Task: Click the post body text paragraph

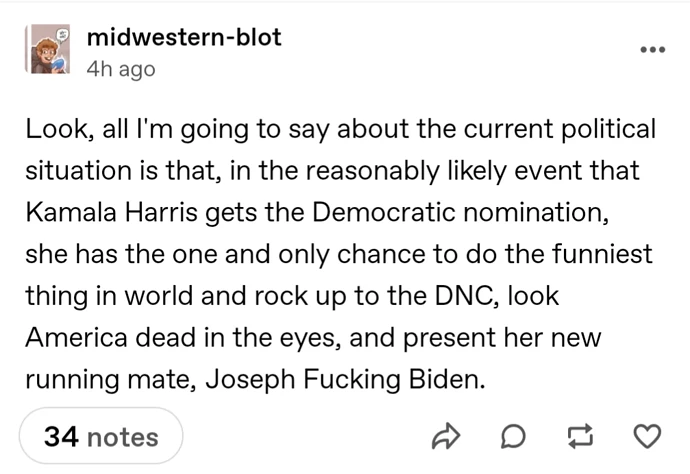Action: click(x=340, y=254)
